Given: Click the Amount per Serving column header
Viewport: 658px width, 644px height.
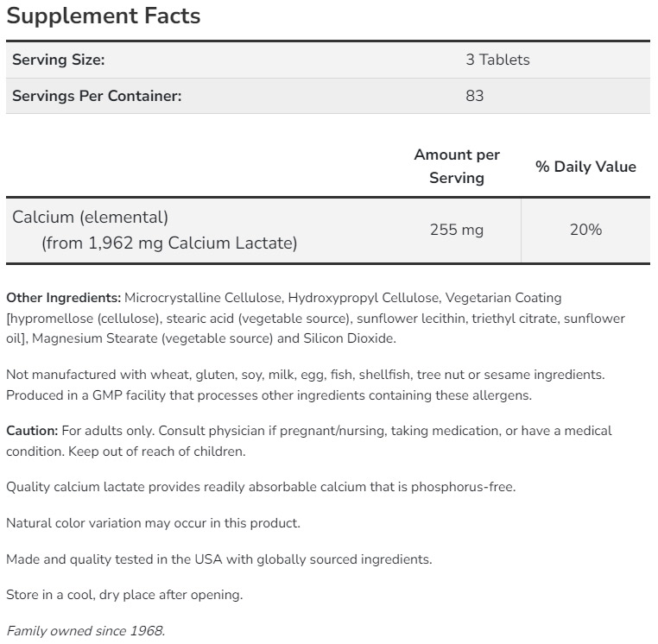Looking at the screenshot, I should click(457, 166).
